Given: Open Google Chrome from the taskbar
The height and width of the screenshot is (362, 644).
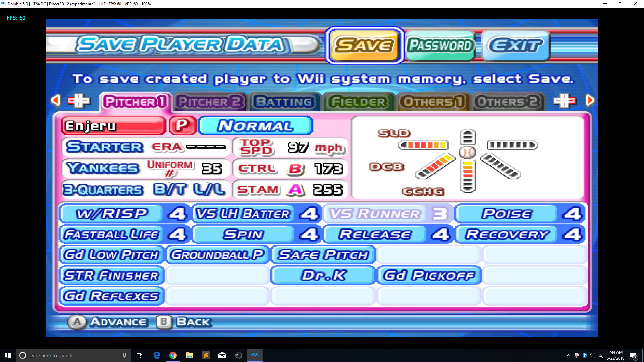Looking at the screenshot, I should (173, 355).
